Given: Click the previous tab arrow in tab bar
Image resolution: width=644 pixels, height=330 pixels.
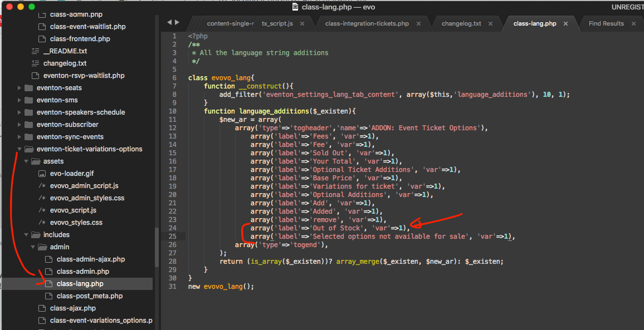Looking at the screenshot, I should (169, 23).
